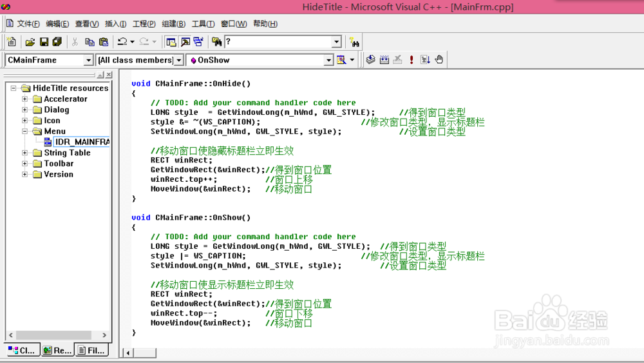Screen dimensions: 644x363
Task: Click the Save All icon
Action: (x=57, y=42)
